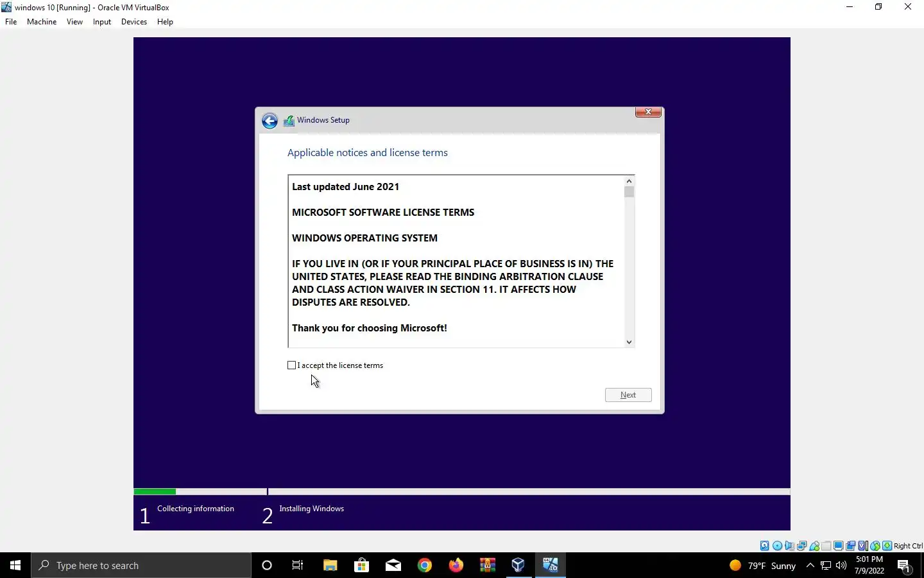
Task: Click the 'Collecting information' step label
Action: [196, 509]
